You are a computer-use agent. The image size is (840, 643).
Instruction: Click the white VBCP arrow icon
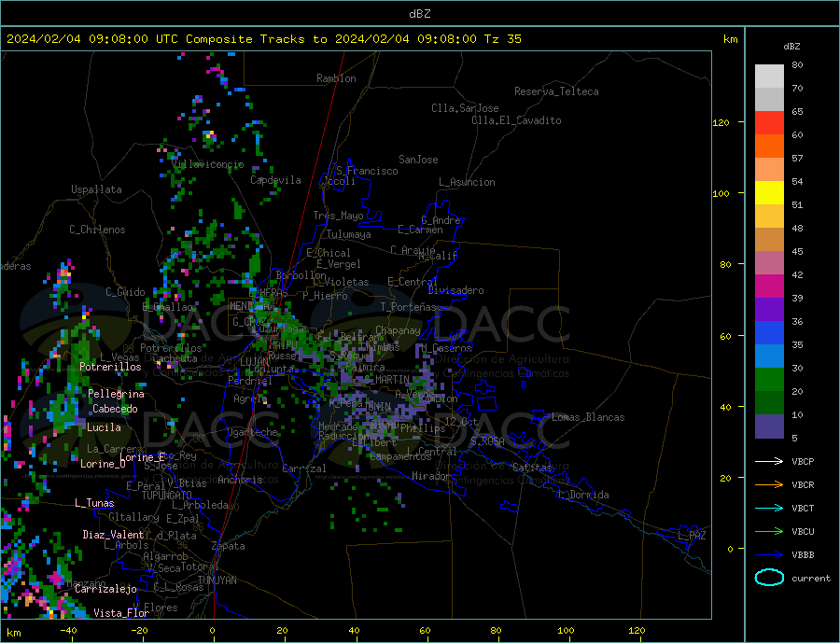tap(769, 461)
